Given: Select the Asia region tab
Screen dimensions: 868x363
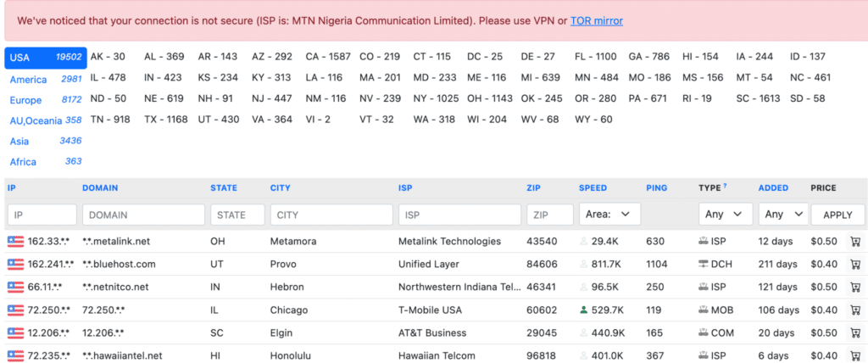Looking at the screenshot, I should (x=46, y=141).
